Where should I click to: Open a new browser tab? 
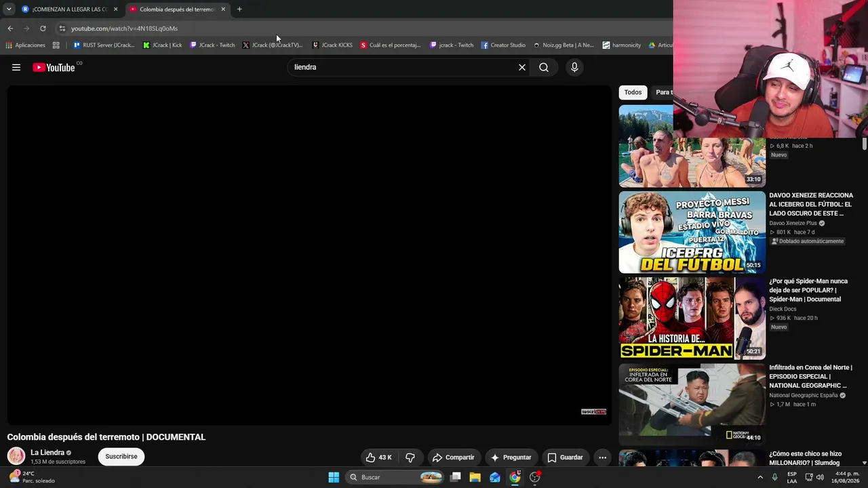[239, 9]
